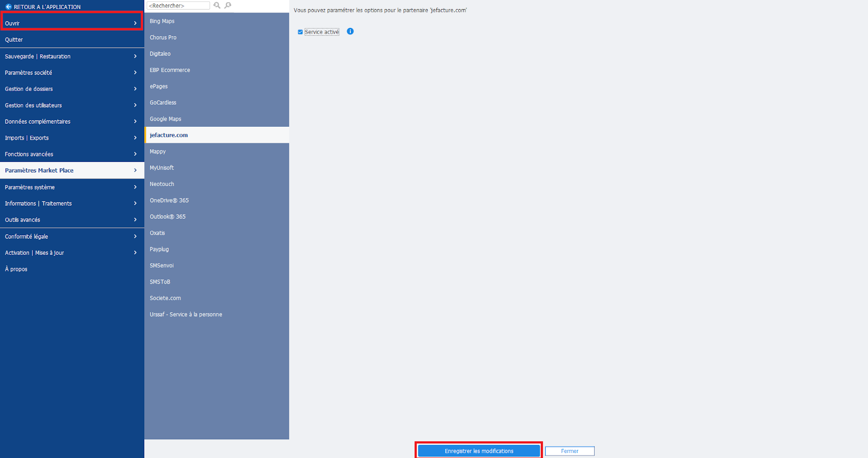Select GoCardless partner
This screenshot has width=868, height=458.
(217, 103)
